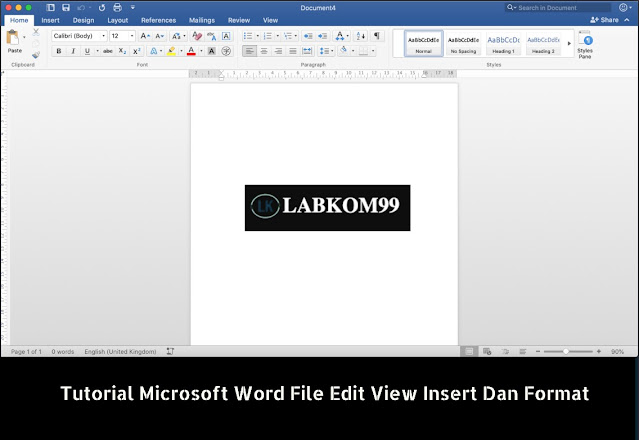This screenshot has width=639, height=440.
Task: Click the red font color button
Action: pyautogui.click(x=191, y=51)
